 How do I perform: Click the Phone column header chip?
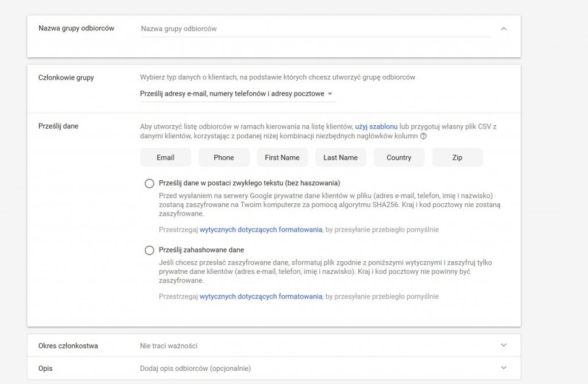(224, 157)
